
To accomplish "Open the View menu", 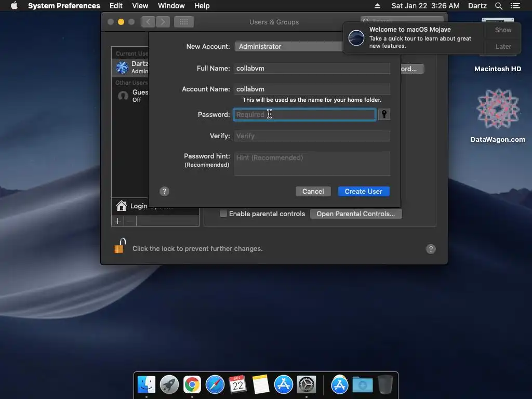I will click(140, 6).
